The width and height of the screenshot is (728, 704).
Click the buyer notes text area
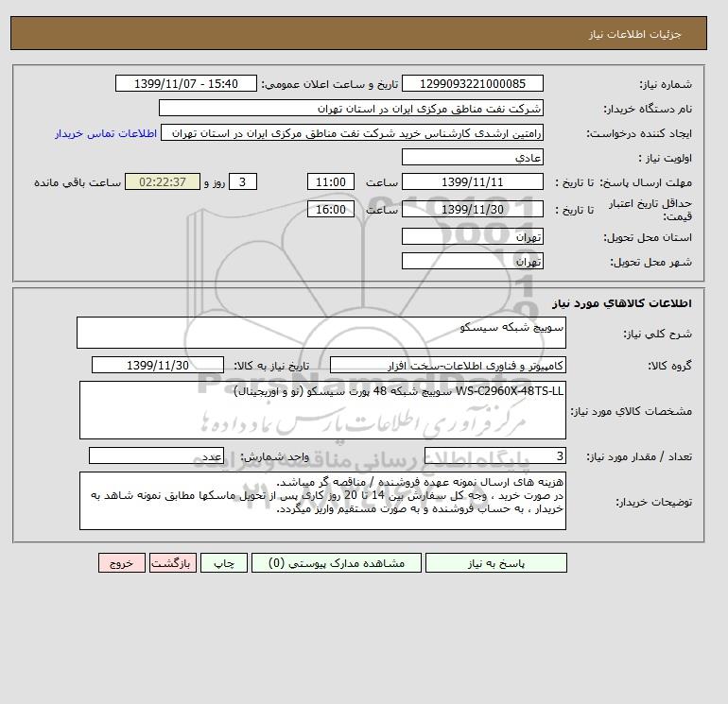click(x=322, y=501)
